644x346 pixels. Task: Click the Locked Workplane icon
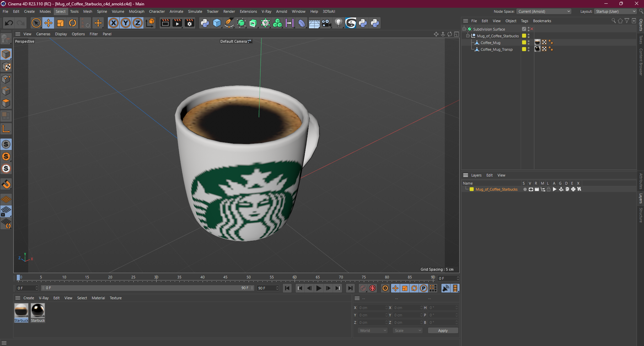click(6, 212)
